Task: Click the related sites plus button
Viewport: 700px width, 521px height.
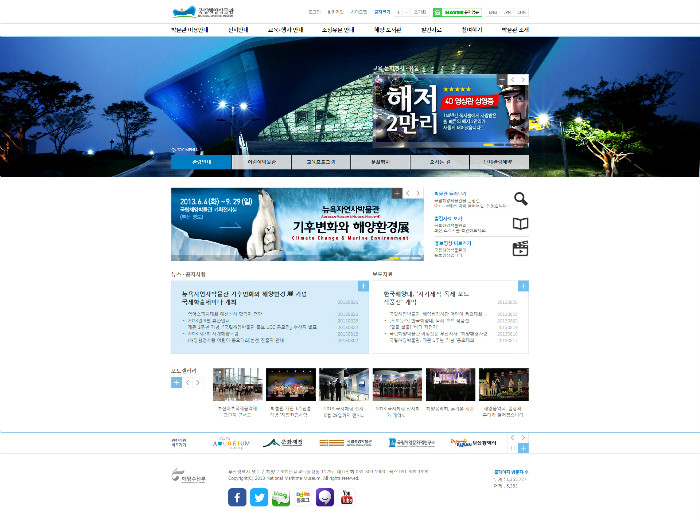Action: pyautogui.click(x=523, y=448)
